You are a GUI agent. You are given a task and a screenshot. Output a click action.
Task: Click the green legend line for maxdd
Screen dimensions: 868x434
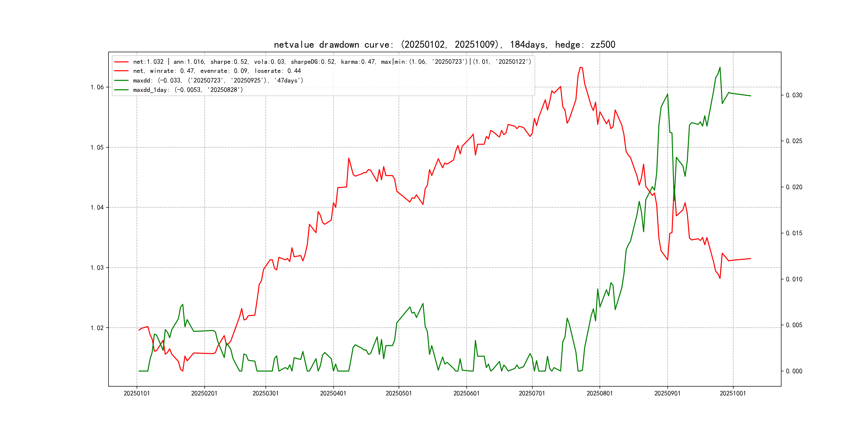coord(121,81)
